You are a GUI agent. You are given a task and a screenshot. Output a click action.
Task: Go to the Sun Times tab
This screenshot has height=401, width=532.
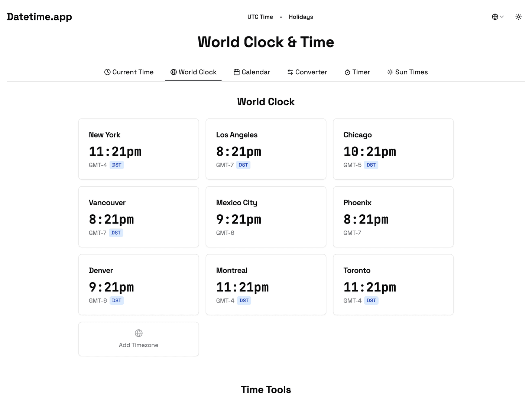click(x=407, y=72)
